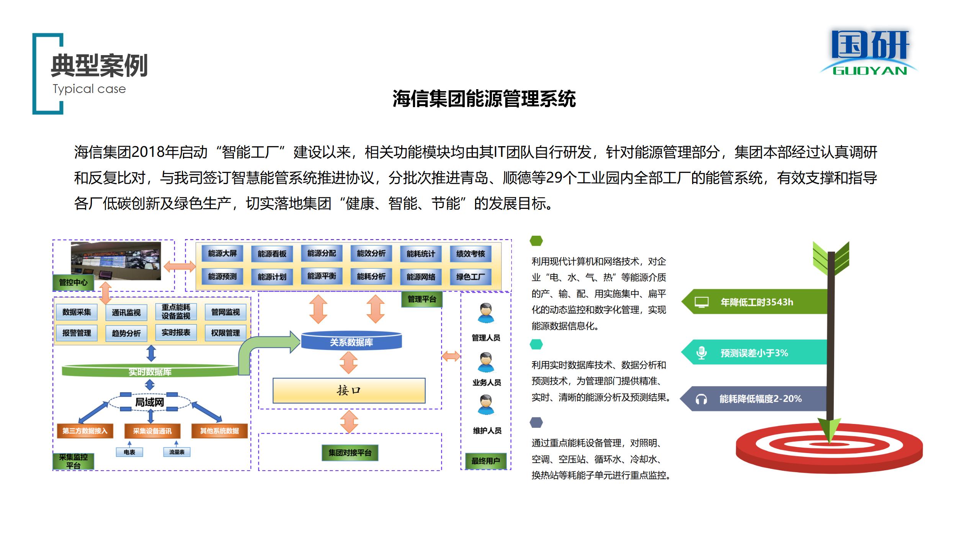Select the 能源分配 module box
The image size is (980, 551).
[x=322, y=253]
